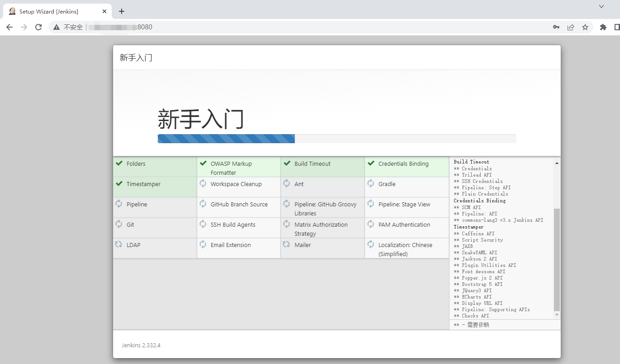This screenshot has height=364, width=620.
Task: Click '** Font Awesome API' log entry
Action: pyautogui.click(x=479, y=271)
